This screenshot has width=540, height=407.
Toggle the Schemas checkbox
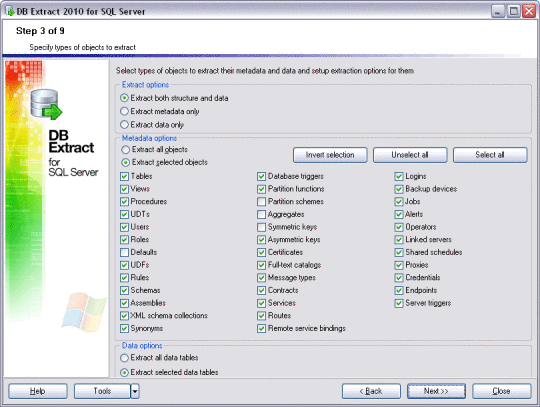[x=124, y=291]
